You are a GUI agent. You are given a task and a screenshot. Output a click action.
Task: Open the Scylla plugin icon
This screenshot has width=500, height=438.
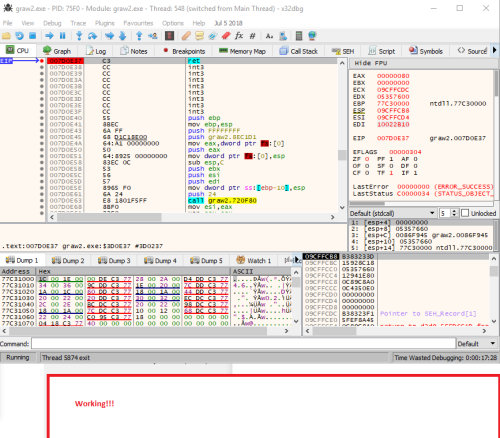click(x=169, y=36)
